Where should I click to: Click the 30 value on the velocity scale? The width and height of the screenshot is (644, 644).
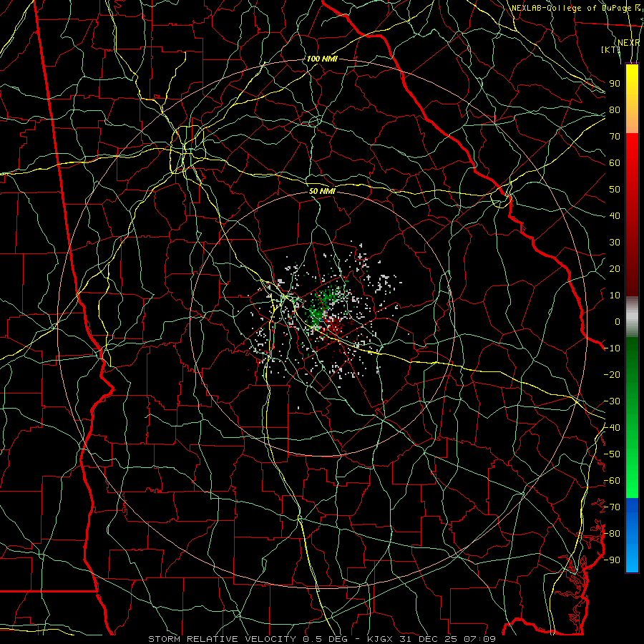pos(615,243)
